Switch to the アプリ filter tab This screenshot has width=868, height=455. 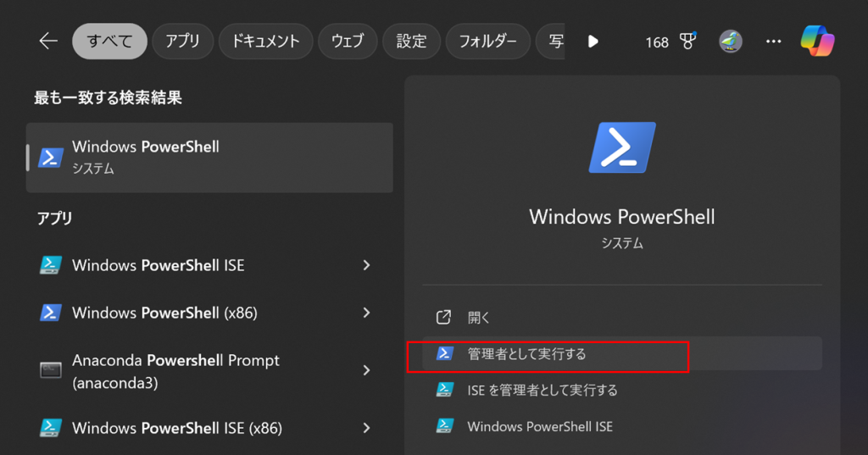182,41
